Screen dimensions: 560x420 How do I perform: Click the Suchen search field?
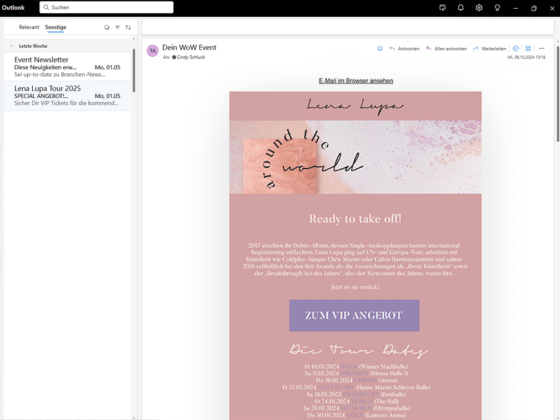106,7
